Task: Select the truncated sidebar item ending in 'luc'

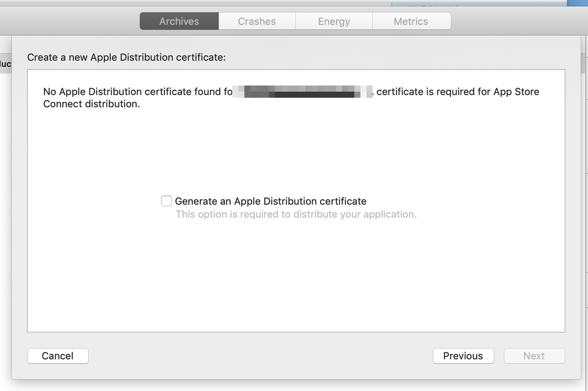Action: 4,64
